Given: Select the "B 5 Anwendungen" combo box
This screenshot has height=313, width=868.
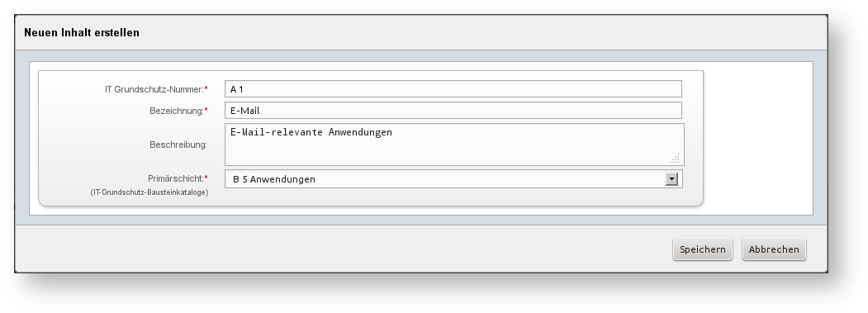Looking at the screenshot, I should (453, 179).
